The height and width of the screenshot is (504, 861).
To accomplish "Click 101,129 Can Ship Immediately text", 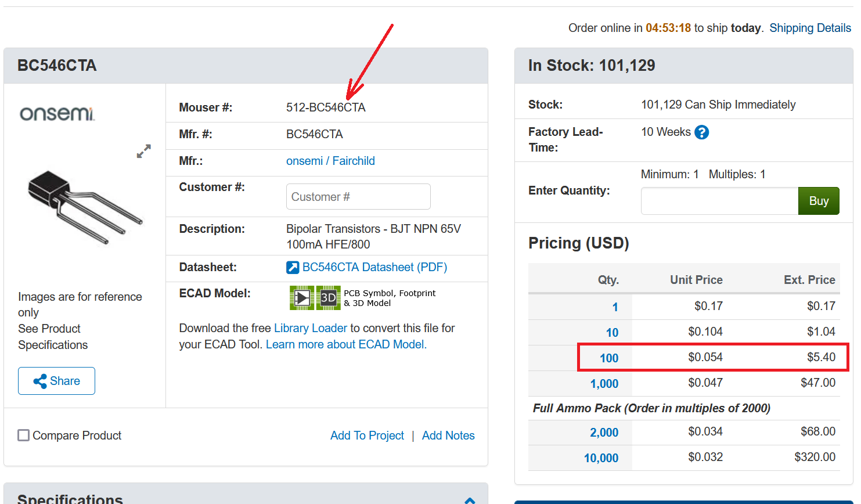I will 718,105.
